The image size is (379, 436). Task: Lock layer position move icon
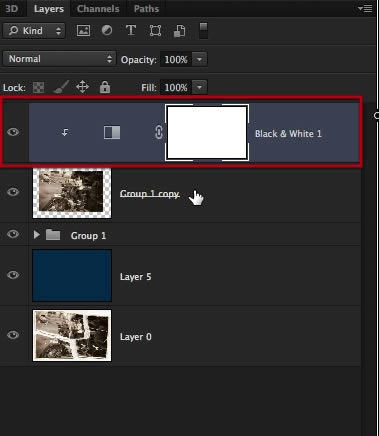point(82,87)
